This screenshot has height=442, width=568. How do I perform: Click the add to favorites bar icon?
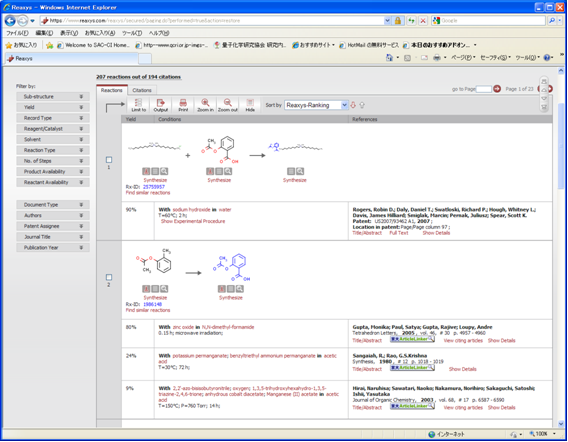50,45
